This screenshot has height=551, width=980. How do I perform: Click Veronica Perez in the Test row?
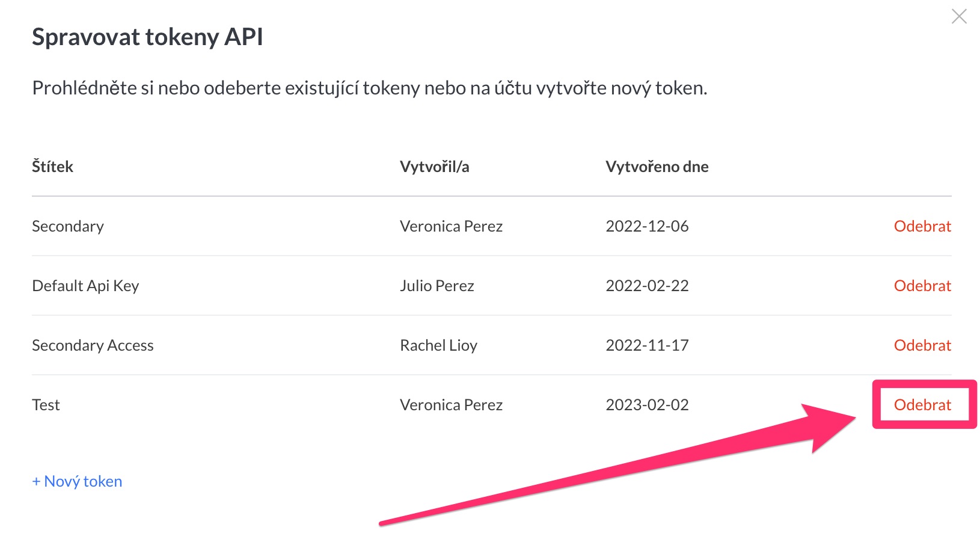pyautogui.click(x=451, y=405)
